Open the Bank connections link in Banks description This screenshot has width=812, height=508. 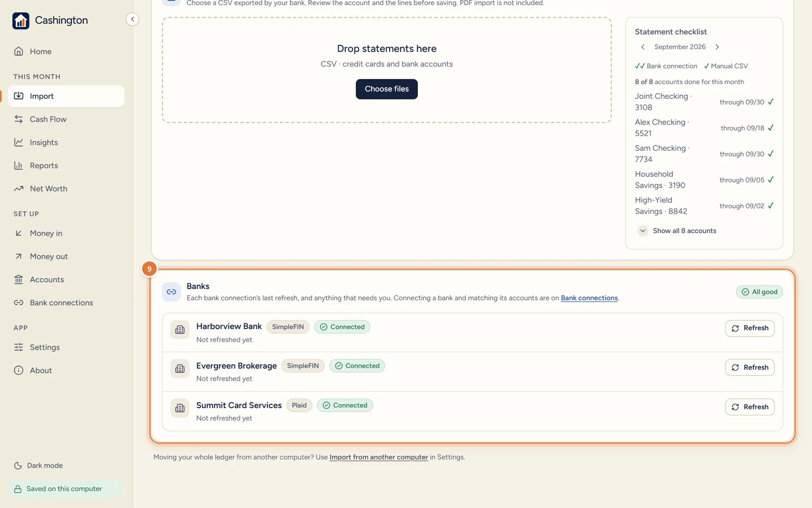(x=589, y=298)
